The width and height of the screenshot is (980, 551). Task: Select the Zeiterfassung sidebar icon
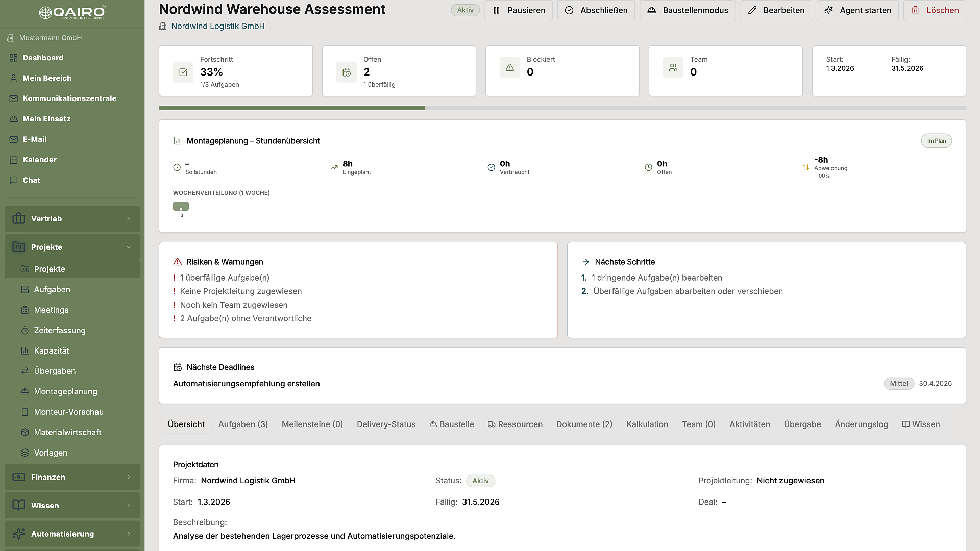coord(25,330)
